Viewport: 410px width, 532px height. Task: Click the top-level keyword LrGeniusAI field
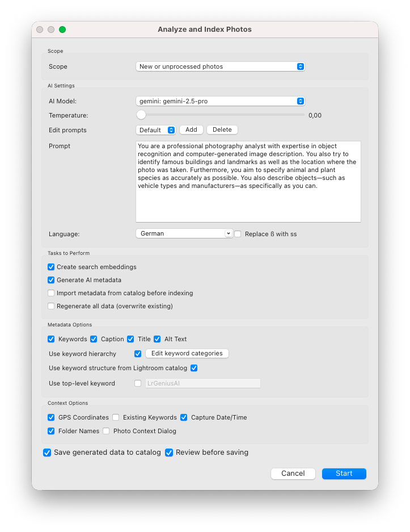tap(202, 383)
